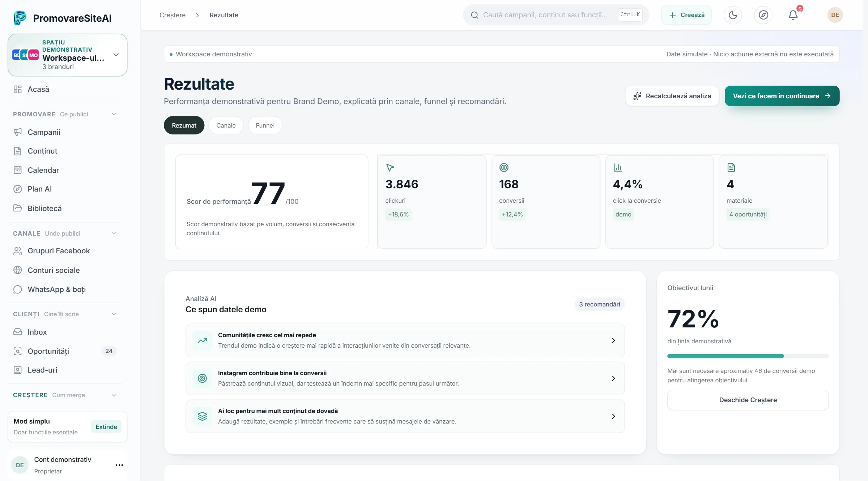Open Inbox from the sidebar
Viewport: 868px width, 481px height.
(x=65, y=332)
